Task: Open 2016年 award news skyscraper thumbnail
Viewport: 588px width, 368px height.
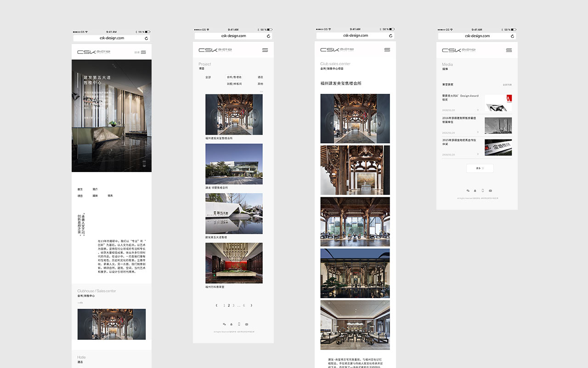Action: pyautogui.click(x=498, y=126)
